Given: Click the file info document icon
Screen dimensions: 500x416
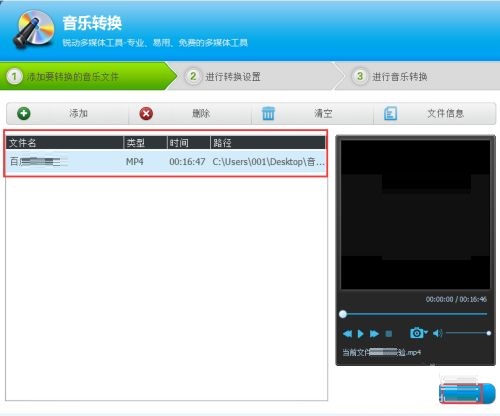Looking at the screenshot, I should click(390, 113).
